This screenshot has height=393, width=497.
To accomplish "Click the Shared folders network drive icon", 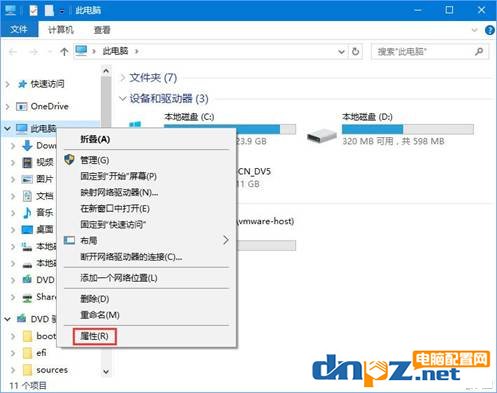I will 27,297.
